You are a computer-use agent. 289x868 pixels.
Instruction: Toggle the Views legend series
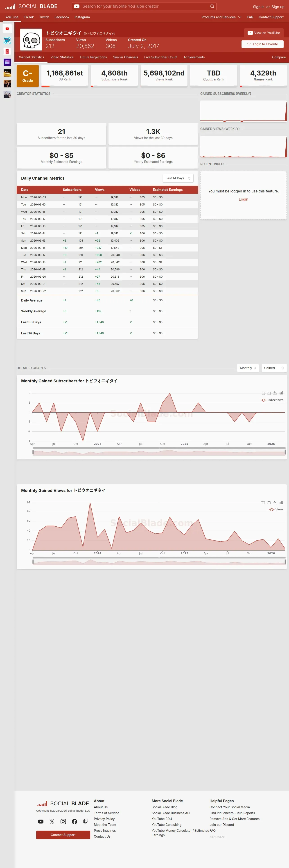pos(276,509)
